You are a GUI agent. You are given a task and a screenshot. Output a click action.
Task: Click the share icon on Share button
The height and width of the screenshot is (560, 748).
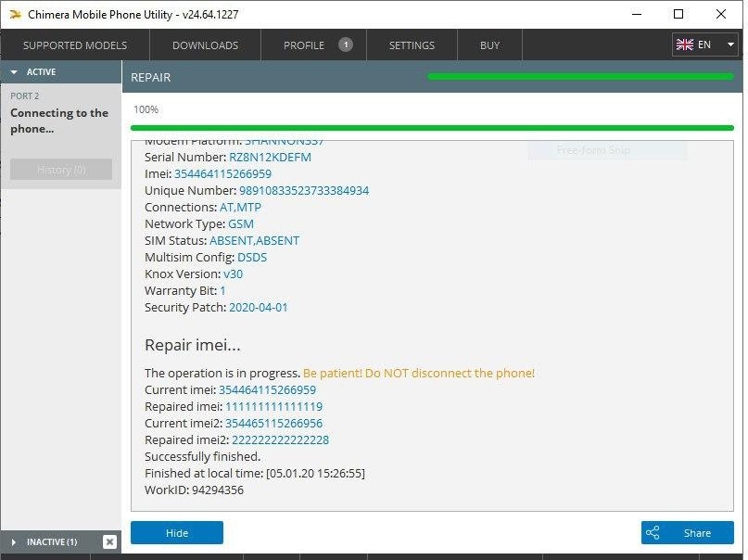click(653, 533)
